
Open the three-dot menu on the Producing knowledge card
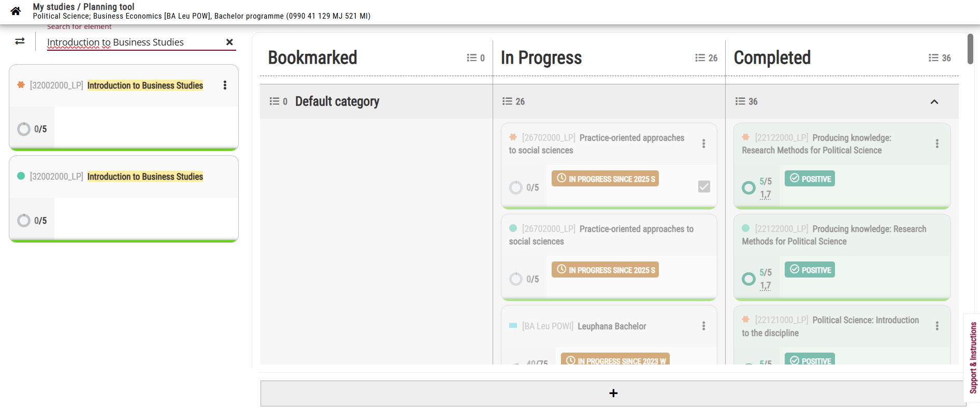[x=936, y=143]
